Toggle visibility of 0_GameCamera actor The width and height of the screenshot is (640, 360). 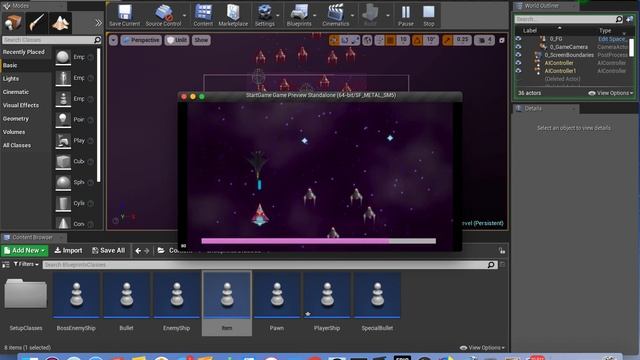tap(518, 47)
